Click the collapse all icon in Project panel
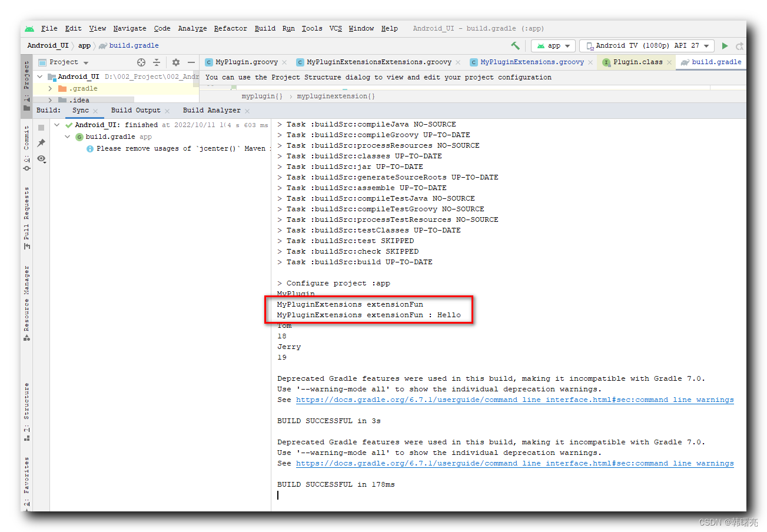767x532 pixels. 157,62
